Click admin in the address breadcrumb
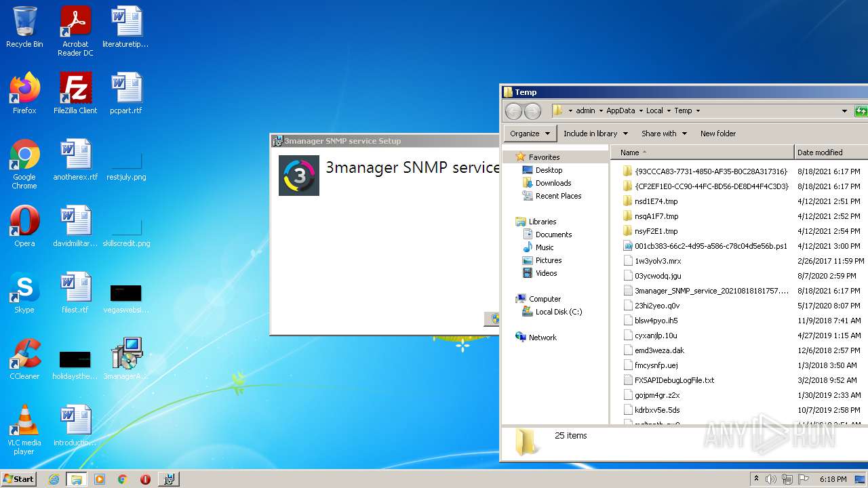Image resolution: width=868 pixels, height=488 pixels. pos(585,110)
